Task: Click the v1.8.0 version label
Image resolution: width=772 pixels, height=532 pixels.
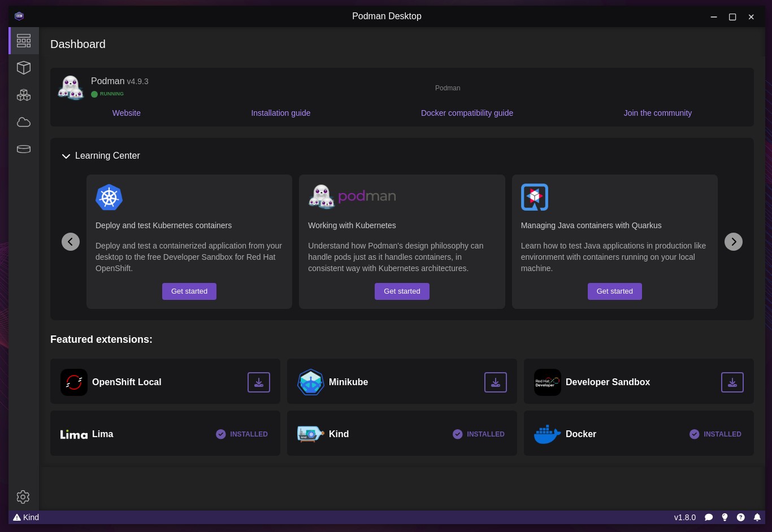Action: [x=685, y=517]
